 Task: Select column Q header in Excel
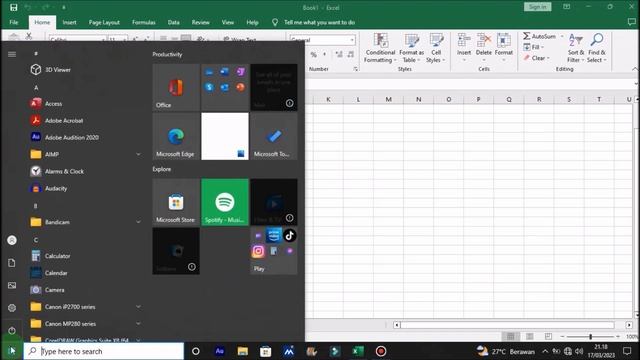(509, 99)
